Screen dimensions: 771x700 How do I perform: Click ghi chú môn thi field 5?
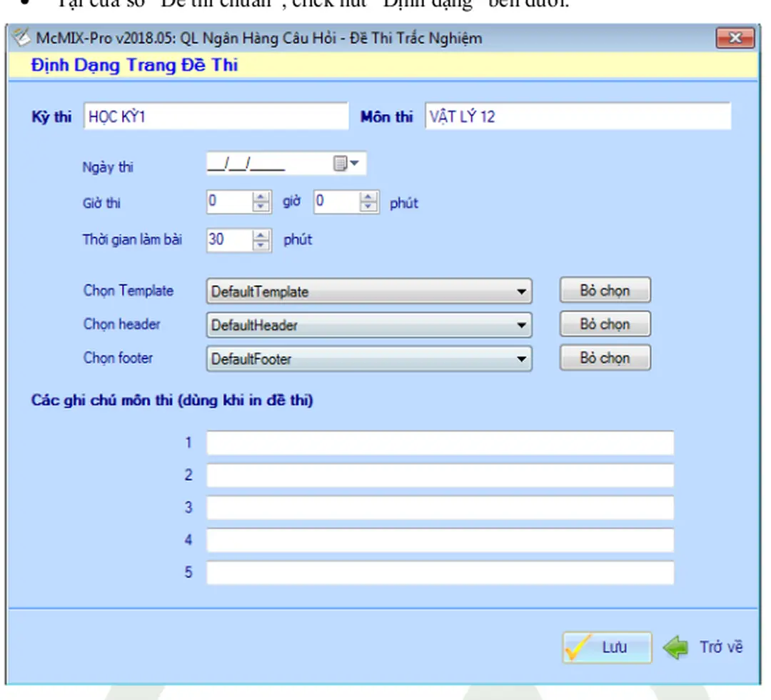440,573
